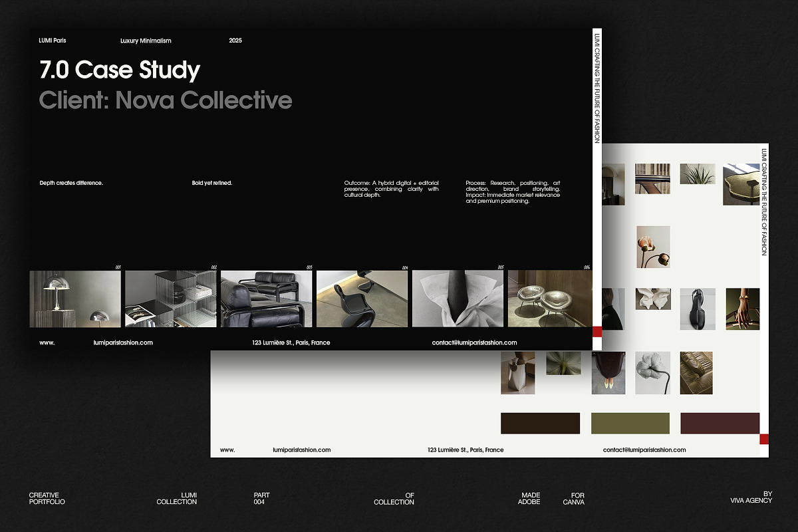Viewport: 798px width, 532px height.
Task: Open the hand with gold bracelet photo
Action: pos(742,309)
